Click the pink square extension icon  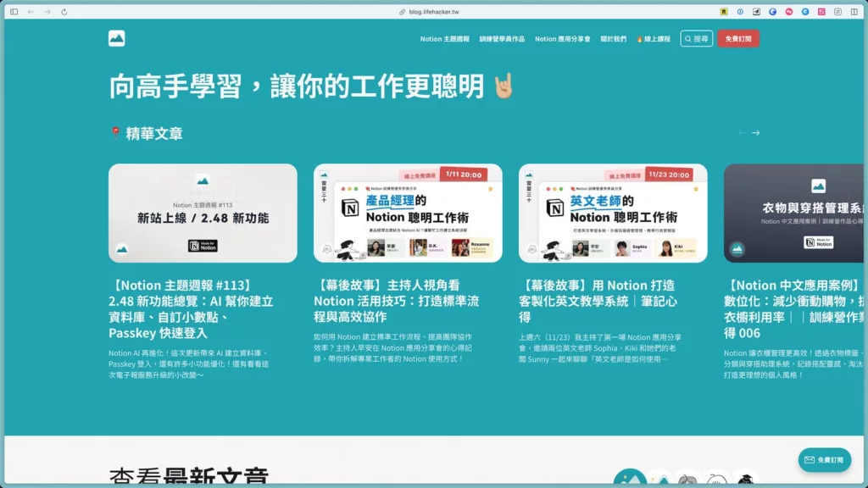click(821, 12)
